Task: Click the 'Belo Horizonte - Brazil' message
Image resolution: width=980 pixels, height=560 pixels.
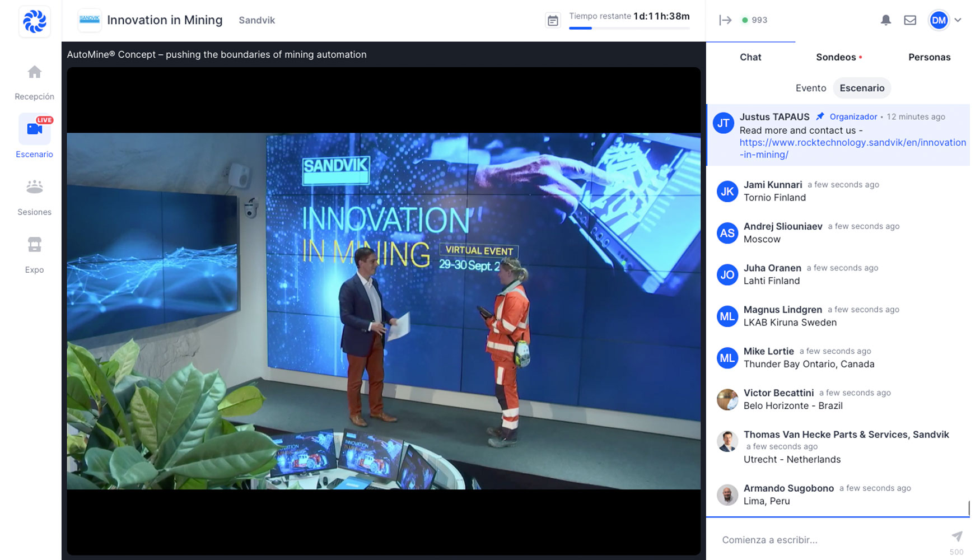Action: [792, 405]
